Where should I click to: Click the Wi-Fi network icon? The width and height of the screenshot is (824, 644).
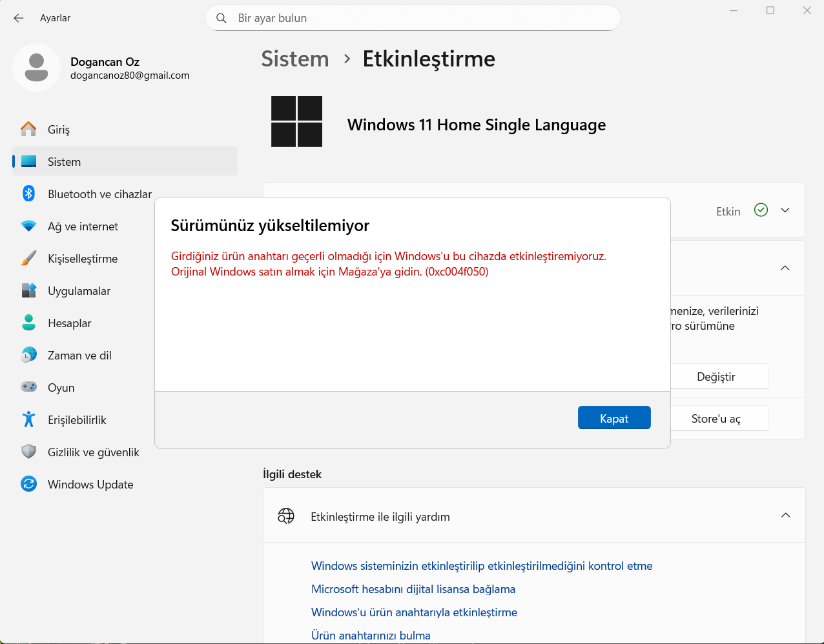(28, 226)
